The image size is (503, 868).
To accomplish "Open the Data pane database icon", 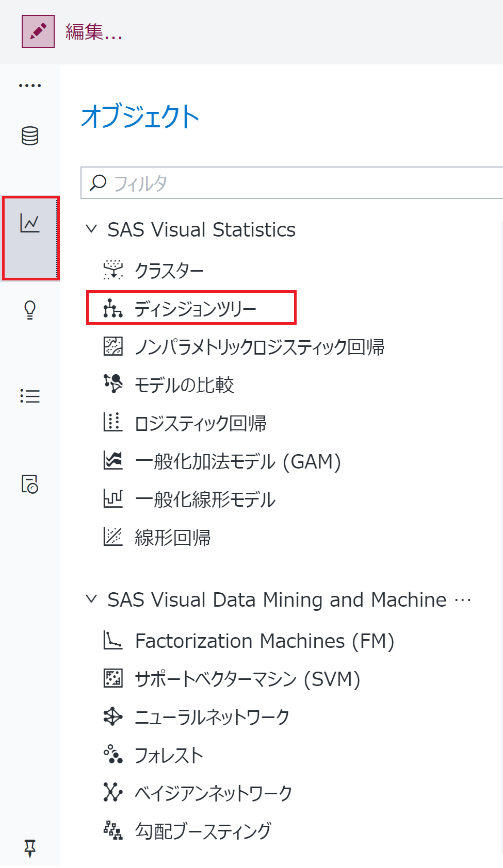I will (30, 136).
